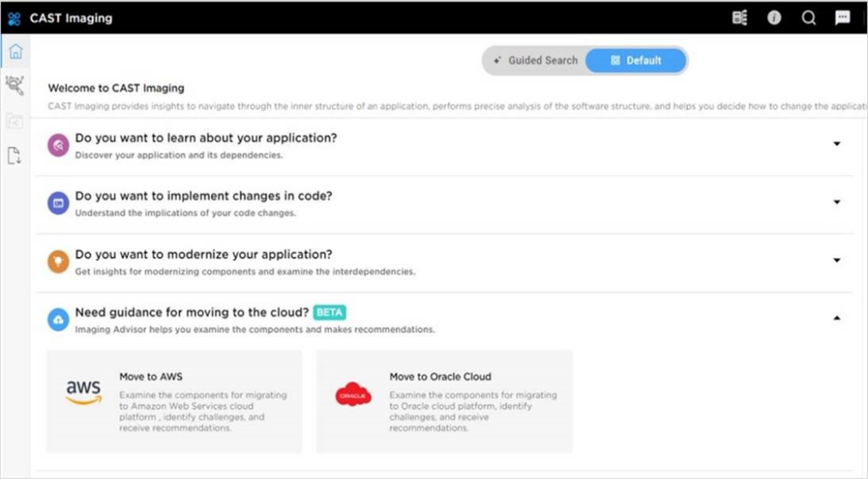Screen dimensions: 868x479
Task: Open the application list icon in the top bar
Action: point(739,18)
